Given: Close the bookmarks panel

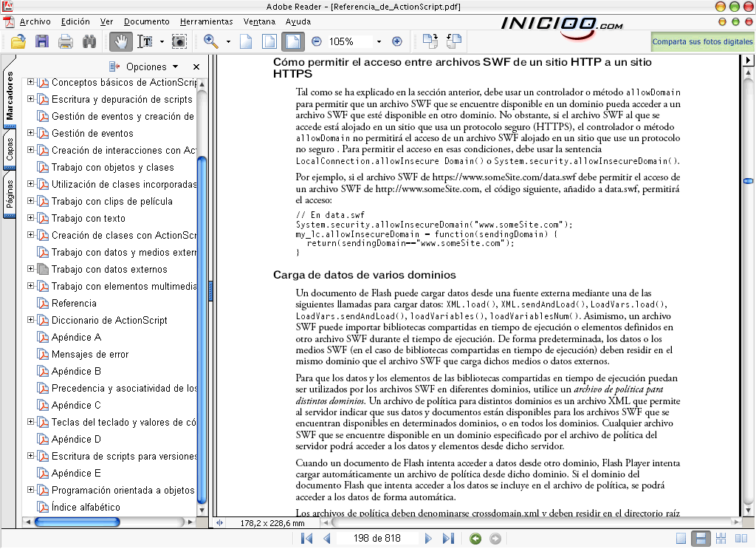Looking at the screenshot, I should pyautogui.click(x=196, y=67).
